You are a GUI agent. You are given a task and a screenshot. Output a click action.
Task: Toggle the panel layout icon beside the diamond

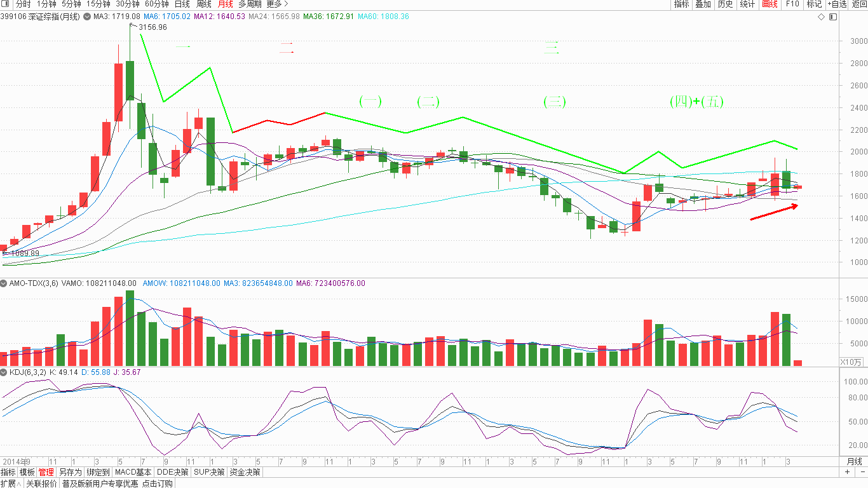point(832,17)
